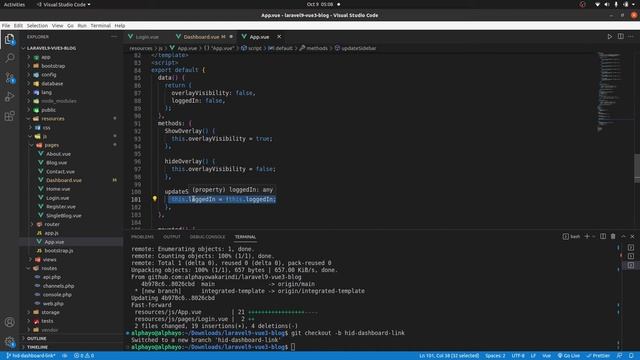The image size is (640, 360).
Task: Open the Search view in the activity bar
Action: click(9, 58)
